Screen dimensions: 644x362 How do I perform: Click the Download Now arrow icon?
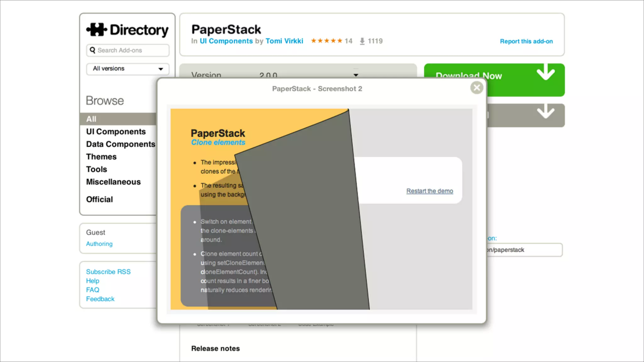tap(546, 72)
